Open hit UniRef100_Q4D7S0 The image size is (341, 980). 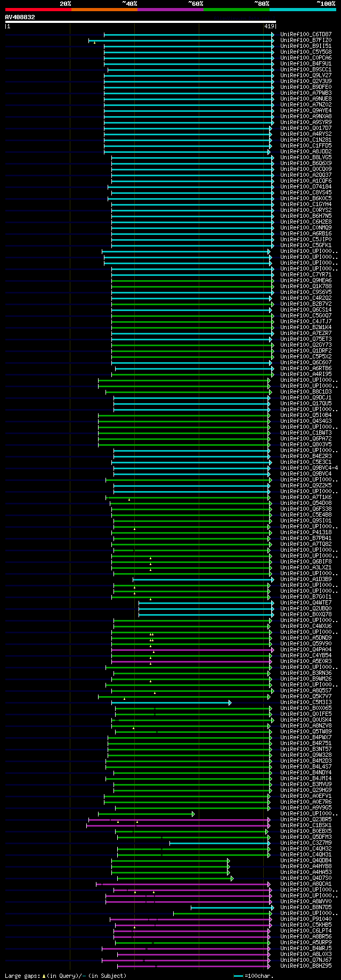tap(306, 878)
